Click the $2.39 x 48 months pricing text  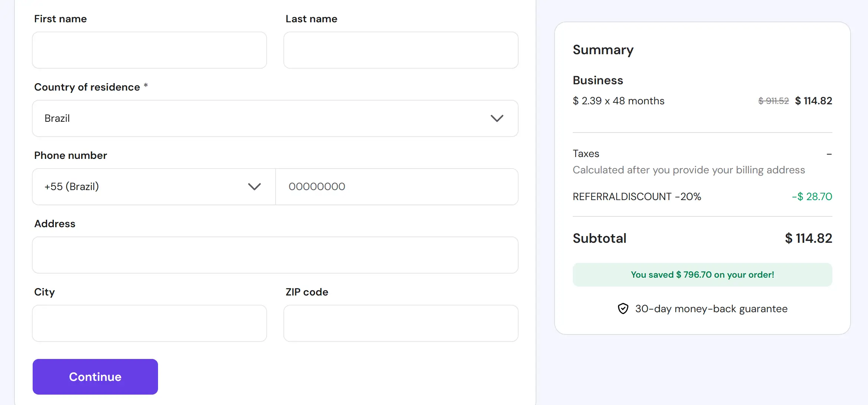(618, 101)
